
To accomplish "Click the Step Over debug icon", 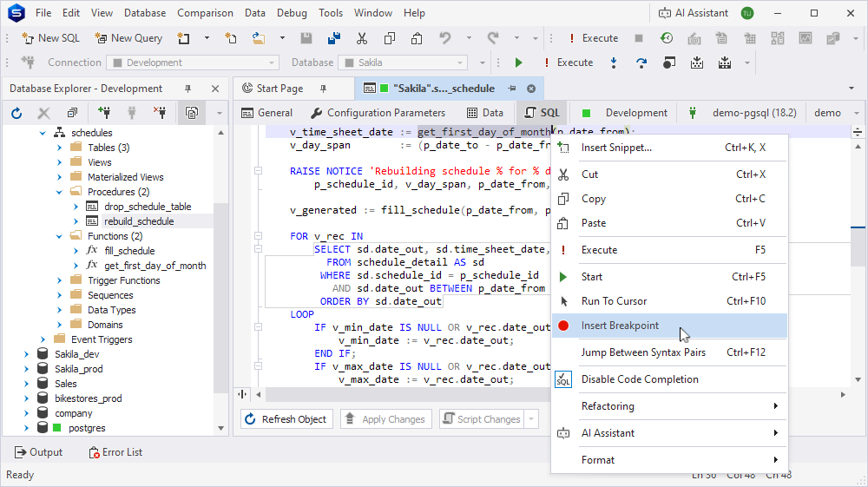I will (x=641, y=63).
